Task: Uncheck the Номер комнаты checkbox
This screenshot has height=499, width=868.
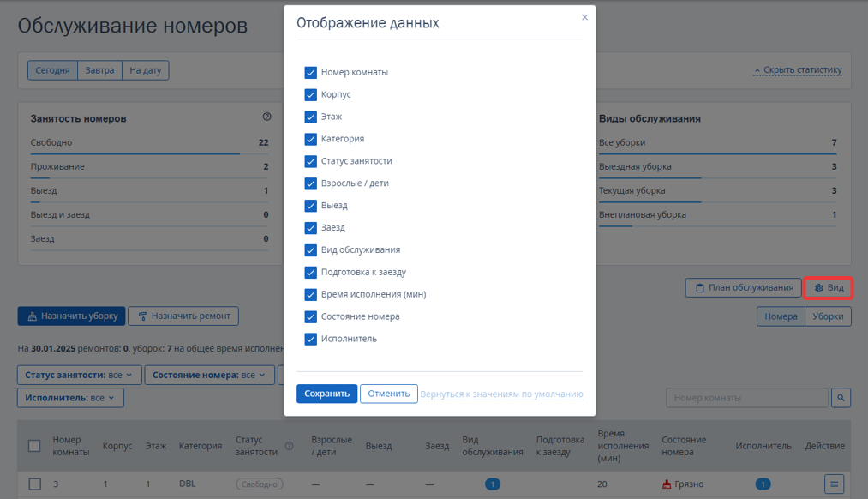Action: click(310, 73)
